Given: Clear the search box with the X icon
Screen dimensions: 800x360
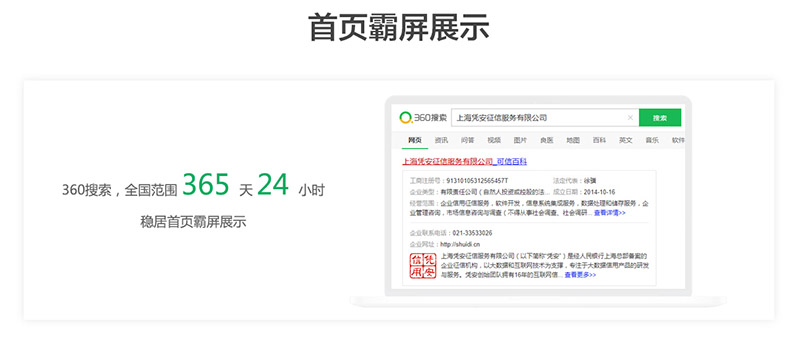Looking at the screenshot, I should click(630, 118).
